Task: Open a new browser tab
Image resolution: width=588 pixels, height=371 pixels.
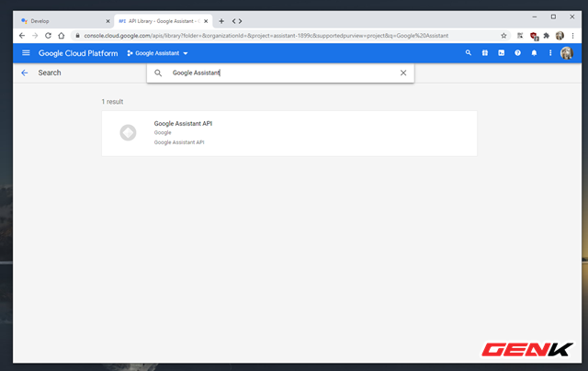Action: (x=221, y=21)
